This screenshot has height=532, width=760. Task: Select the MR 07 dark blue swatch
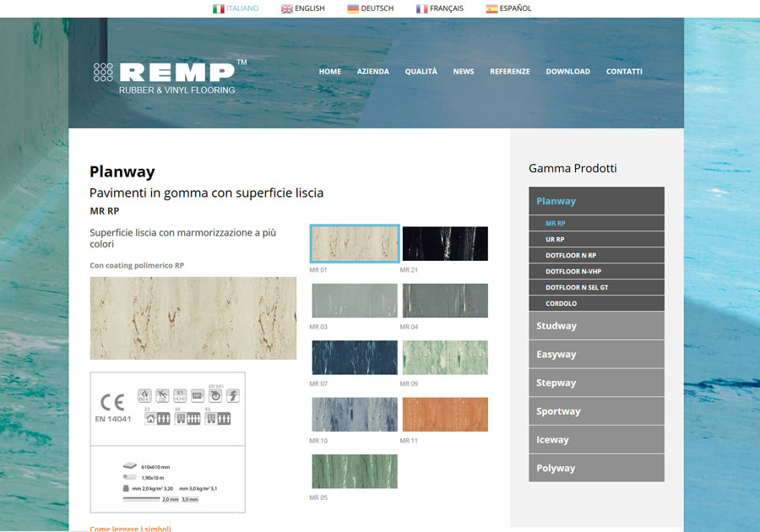click(x=355, y=357)
